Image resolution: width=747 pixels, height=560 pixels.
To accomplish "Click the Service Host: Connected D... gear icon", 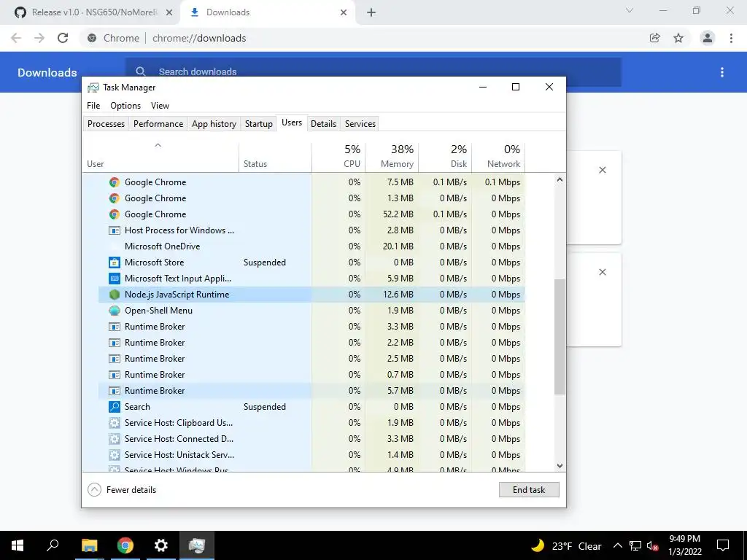I will click(115, 438).
